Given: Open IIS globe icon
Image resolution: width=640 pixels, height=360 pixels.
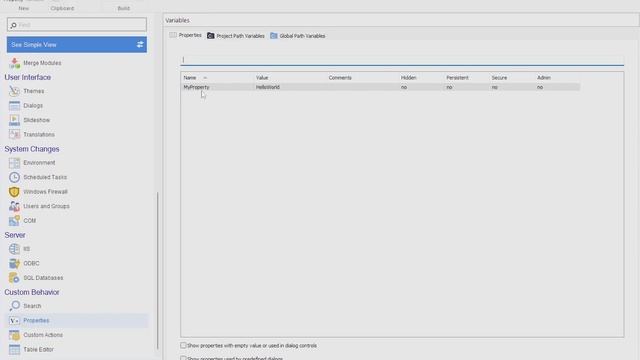Looking at the screenshot, I should click(x=14, y=249).
